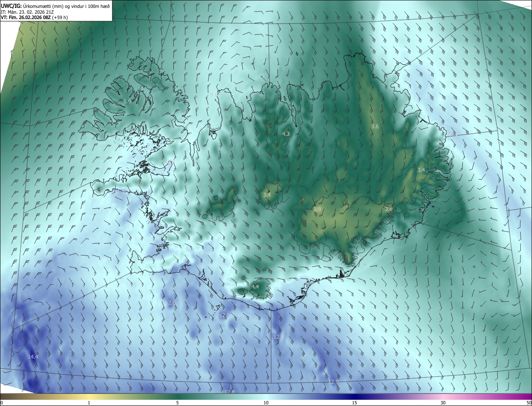Click the 12.5 value label off the south coast

(224, 315)
